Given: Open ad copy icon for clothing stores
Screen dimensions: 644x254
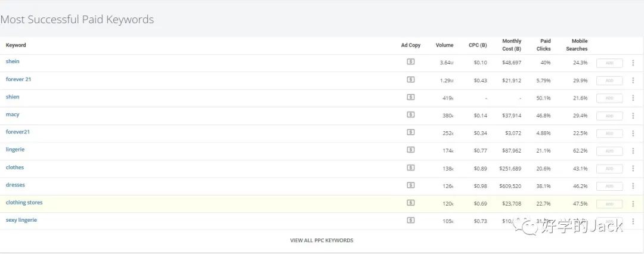Looking at the screenshot, I should (x=410, y=203).
